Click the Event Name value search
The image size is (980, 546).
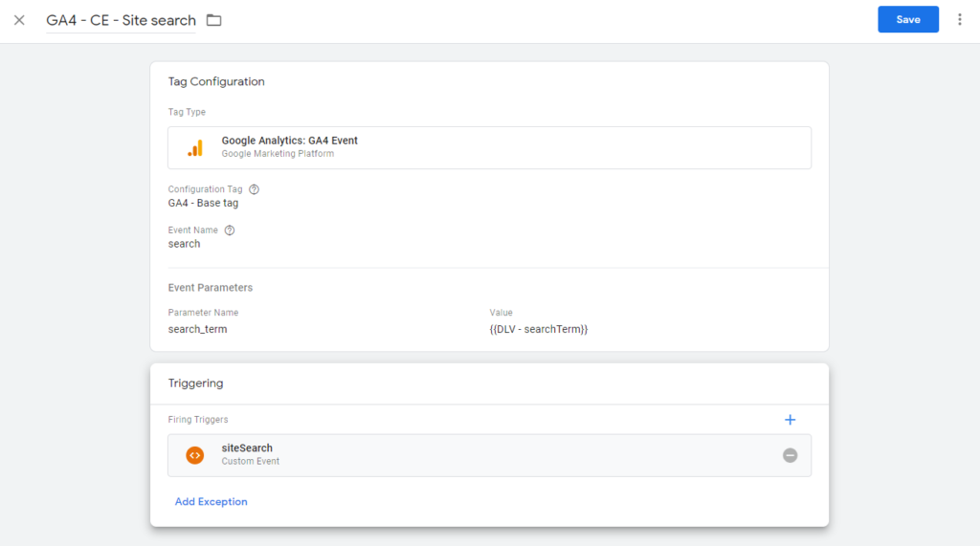tap(184, 244)
